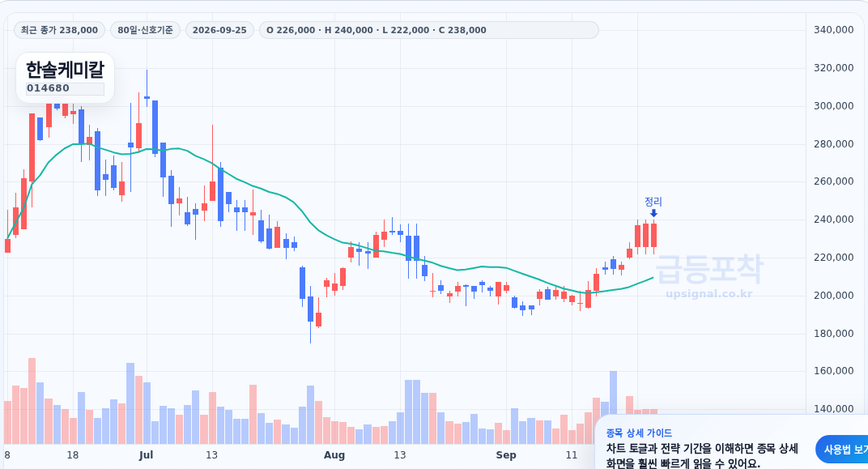Image resolution: width=868 pixels, height=469 pixels.
Task: Click the 18 date label on time axis
Action: click(x=73, y=455)
